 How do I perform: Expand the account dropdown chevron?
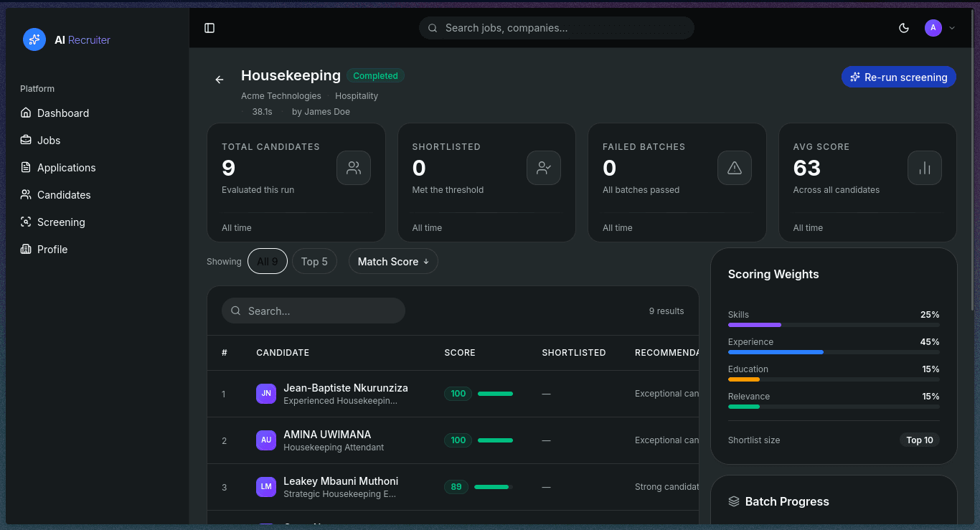coord(952,28)
